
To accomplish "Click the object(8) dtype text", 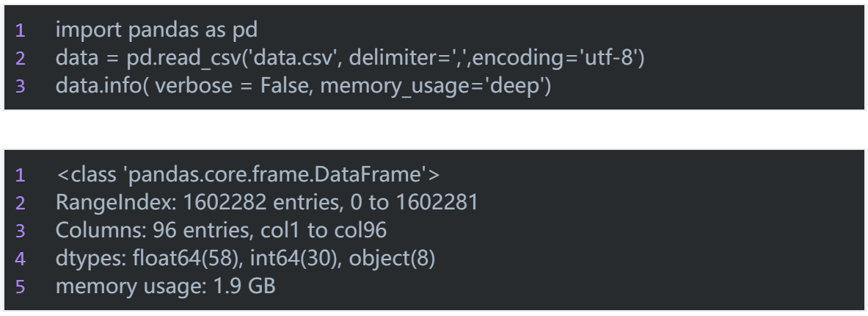I will click(392, 258).
